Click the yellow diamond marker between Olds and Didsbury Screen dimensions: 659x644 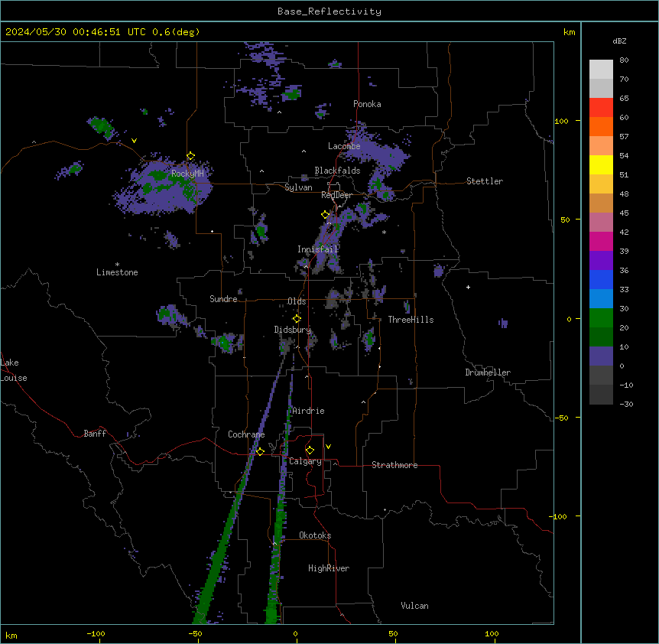(297, 319)
